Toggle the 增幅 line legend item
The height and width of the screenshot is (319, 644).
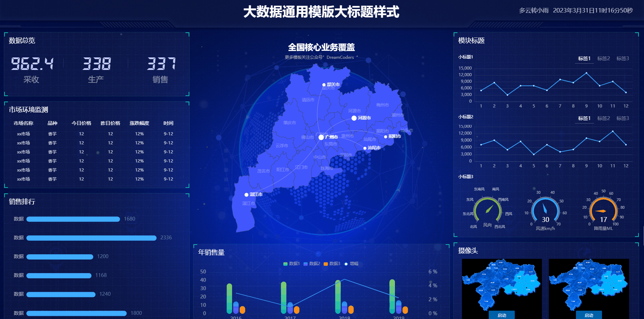click(x=351, y=264)
